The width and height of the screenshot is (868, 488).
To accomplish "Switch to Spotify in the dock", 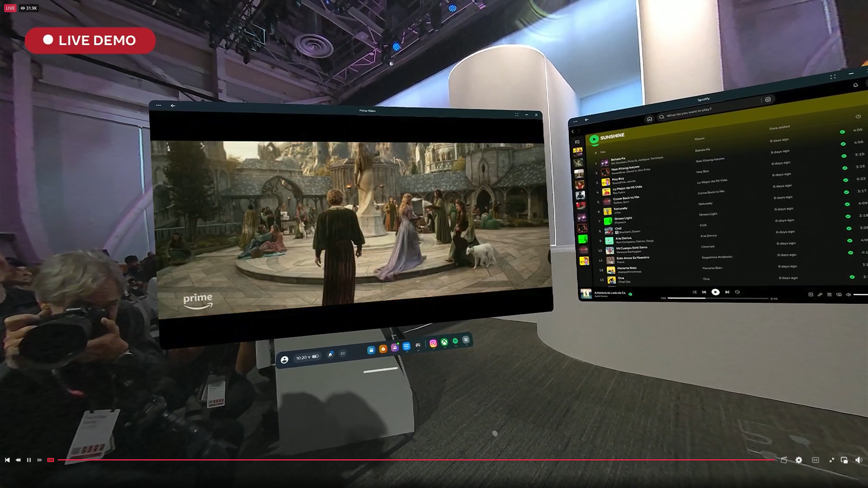I will (455, 341).
